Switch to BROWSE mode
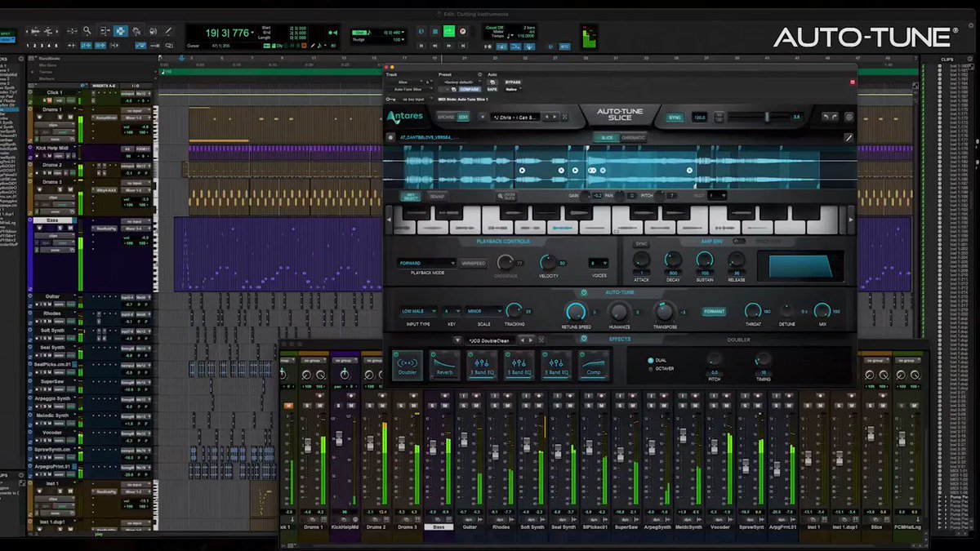This screenshot has width=980, height=551. (x=446, y=117)
